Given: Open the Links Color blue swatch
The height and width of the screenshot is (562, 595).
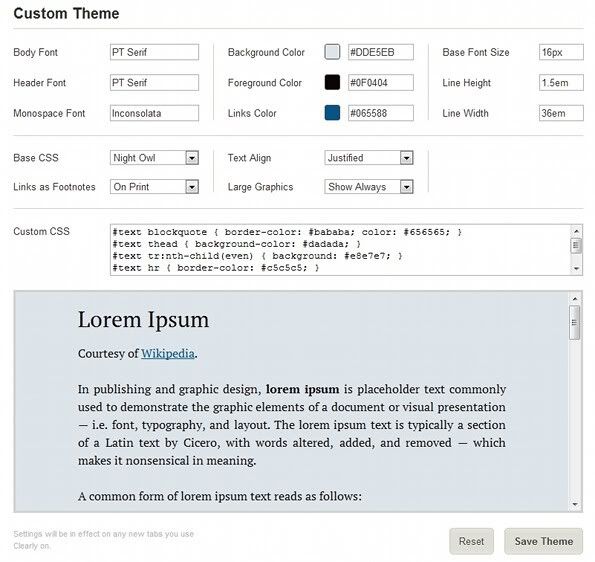Looking at the screenshot, I should (x=332, y=113).
